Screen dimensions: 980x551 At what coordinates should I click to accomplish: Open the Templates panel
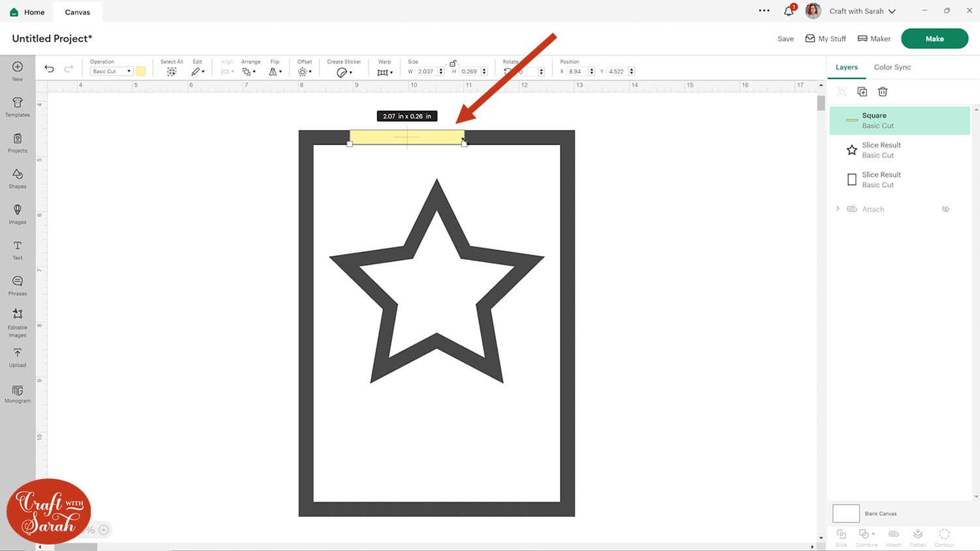point(18,106)
